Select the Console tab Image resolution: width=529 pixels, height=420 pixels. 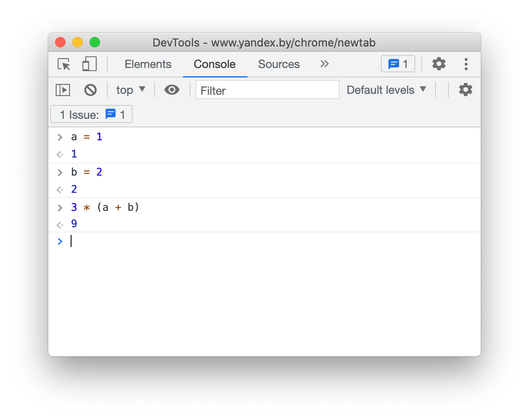point(215,64)
